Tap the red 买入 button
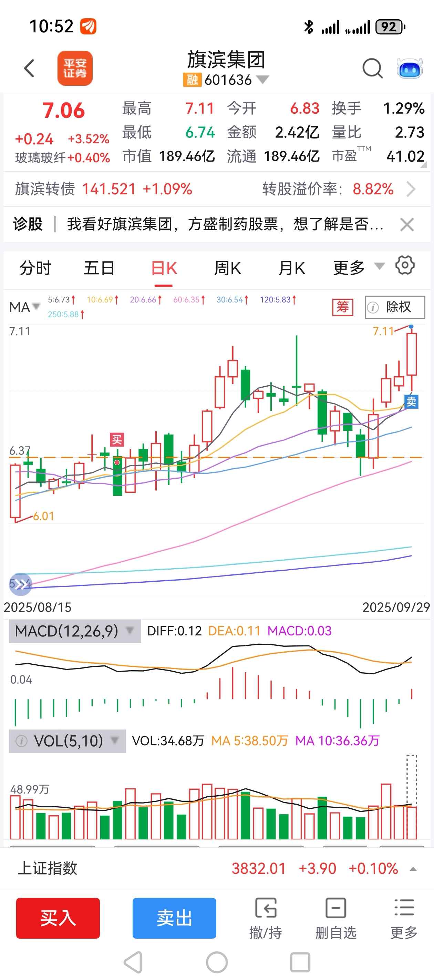 click(58, 918)
